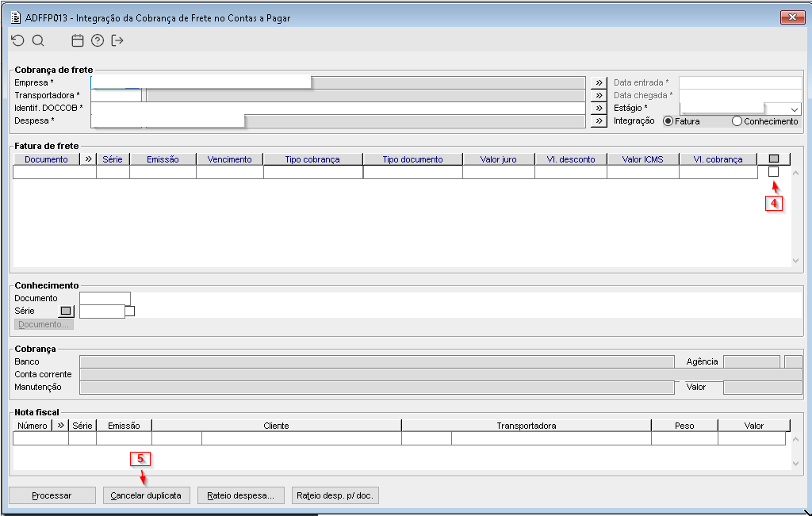
Task: Click the Vl. cobrança column header
Action: point(718,159)
